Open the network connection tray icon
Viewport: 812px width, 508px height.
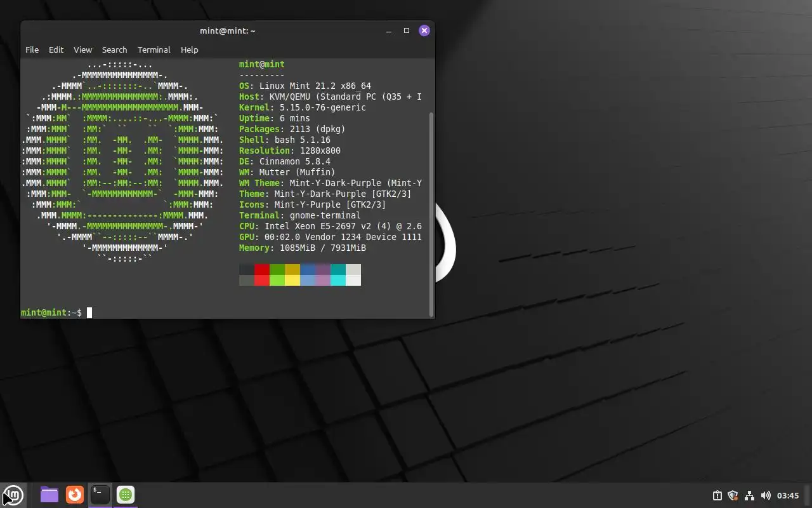pos(749,495)
